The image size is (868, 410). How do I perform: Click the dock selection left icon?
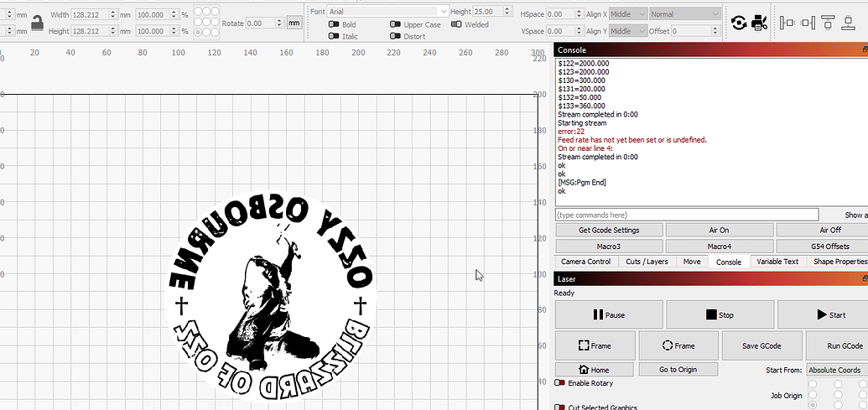tap(787, 23)
